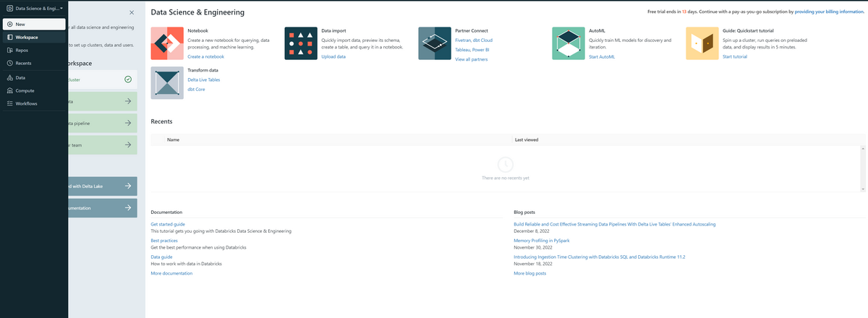Open the Delta Live Tables link

(203, 79)
